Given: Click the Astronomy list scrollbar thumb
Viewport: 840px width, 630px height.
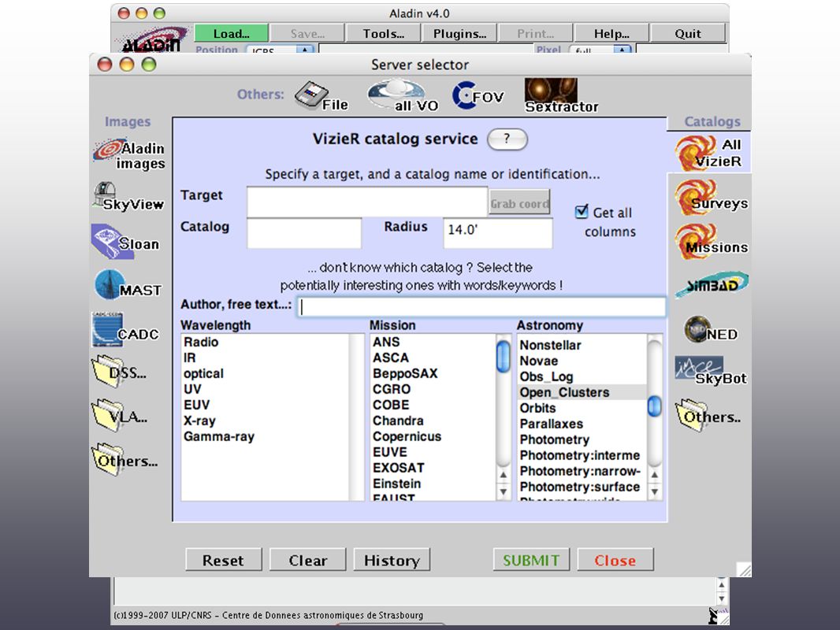Looking at the screenshot, I should [654, 406].
